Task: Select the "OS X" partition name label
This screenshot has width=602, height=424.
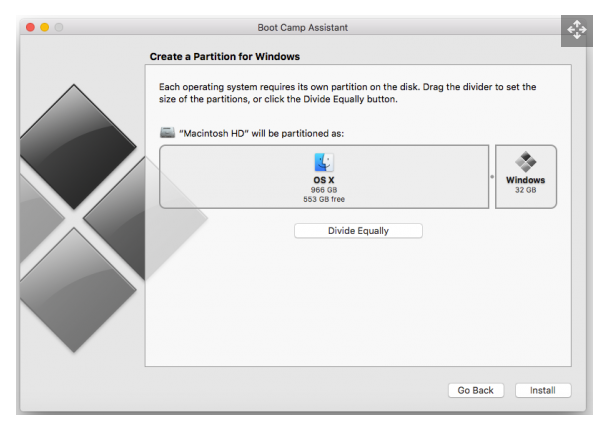Action: point(324,180)
